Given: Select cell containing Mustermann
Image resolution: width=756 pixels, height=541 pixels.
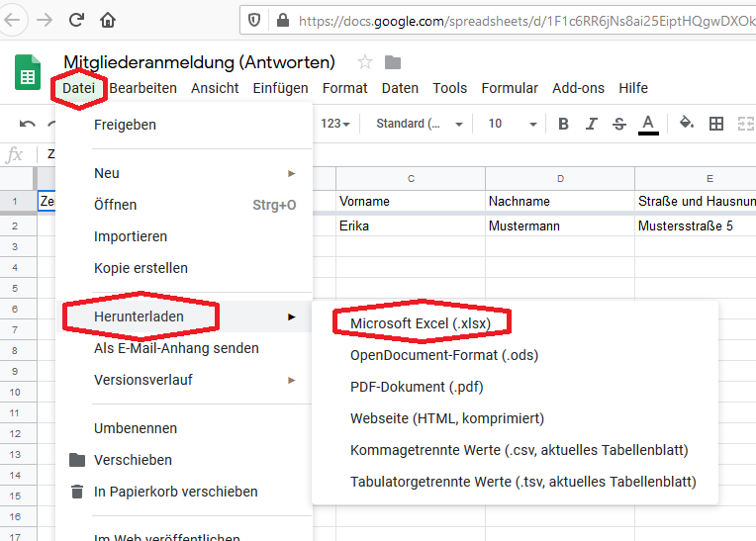Looking at the screenshot, I should click(x=559, y=225).
